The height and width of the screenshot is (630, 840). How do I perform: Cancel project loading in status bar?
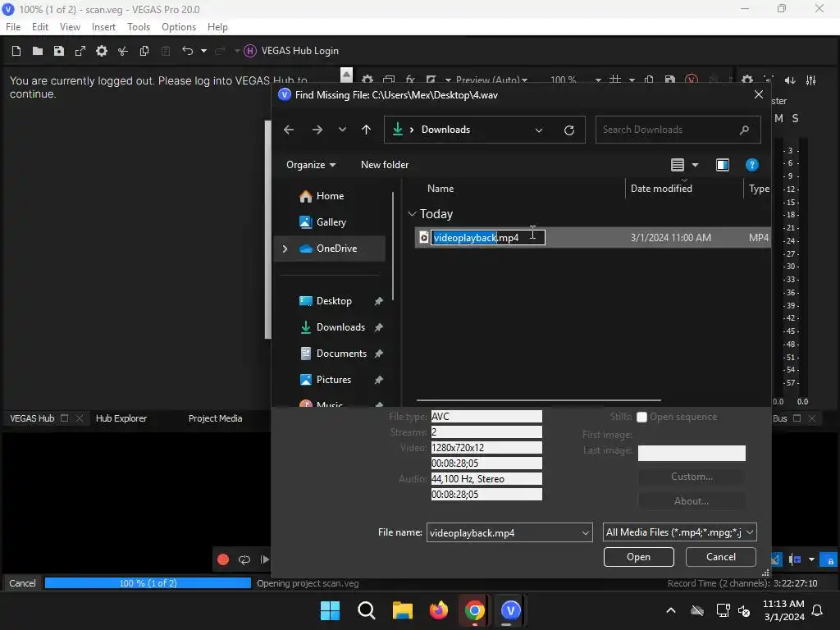coord(22,583)
